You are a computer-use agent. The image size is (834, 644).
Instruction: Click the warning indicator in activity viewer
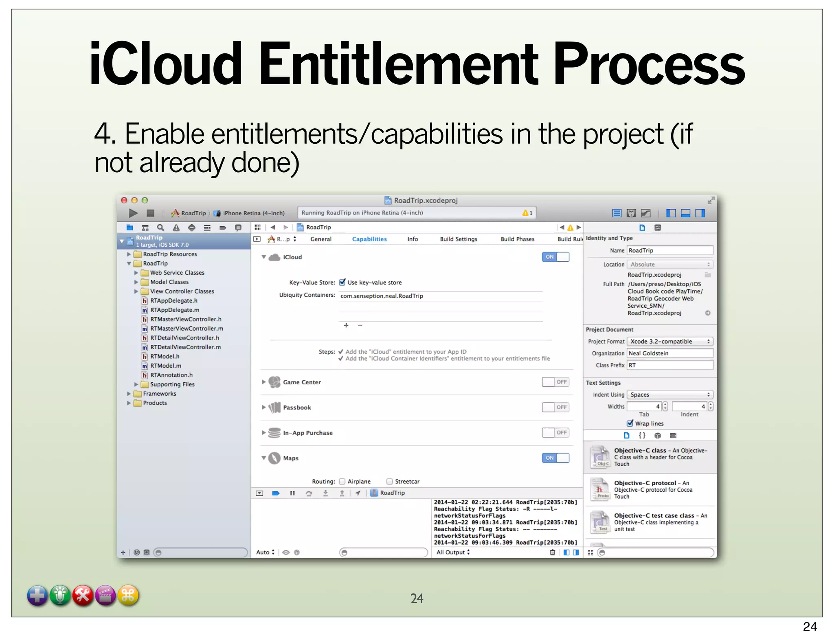527,213
